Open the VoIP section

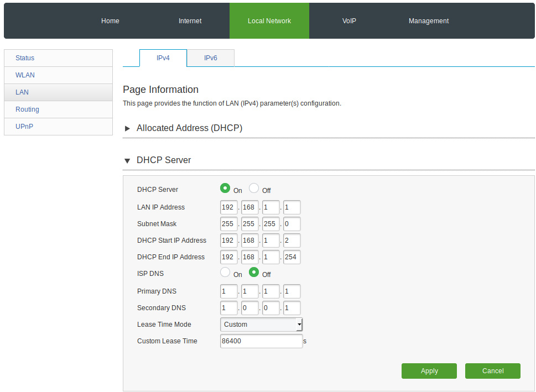[x=349, y=20]
